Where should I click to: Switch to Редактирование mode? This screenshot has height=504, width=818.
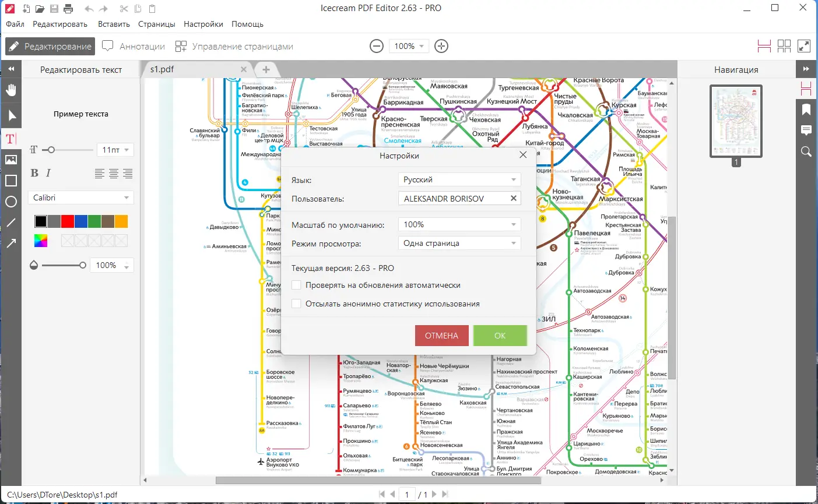pyautogui.click(x=50, y=46)
